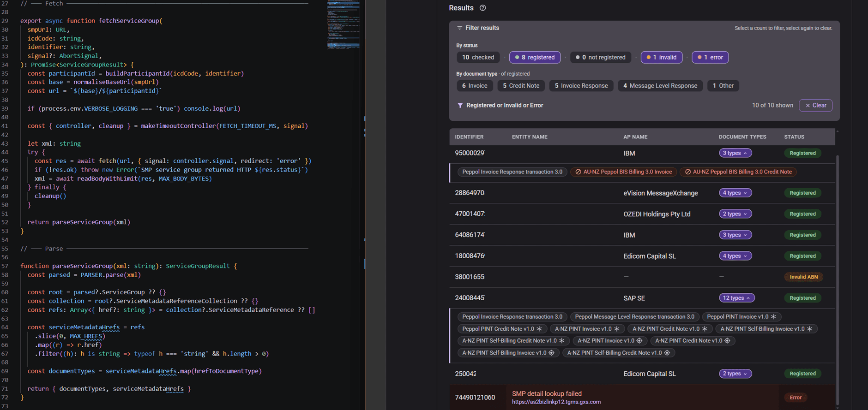Sort by the STATUS column header
Viewport: 868px width, 410px height.
pos(794,137)
